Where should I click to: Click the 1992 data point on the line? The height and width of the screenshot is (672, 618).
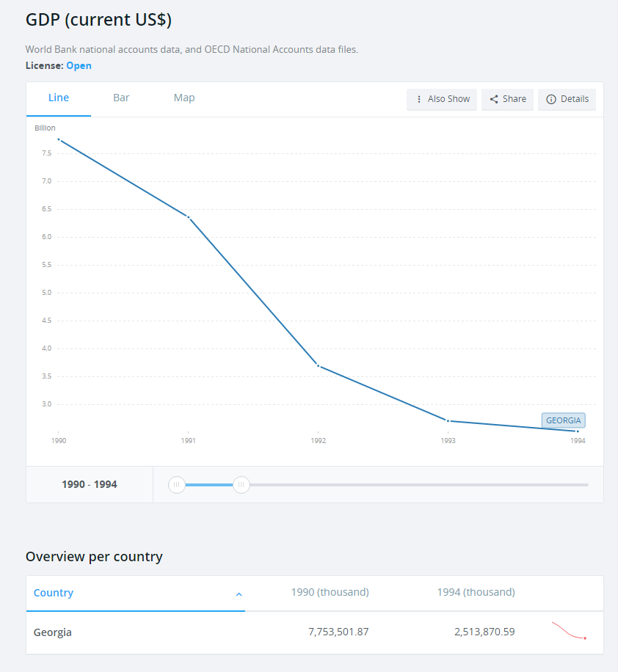click(318, 365)
